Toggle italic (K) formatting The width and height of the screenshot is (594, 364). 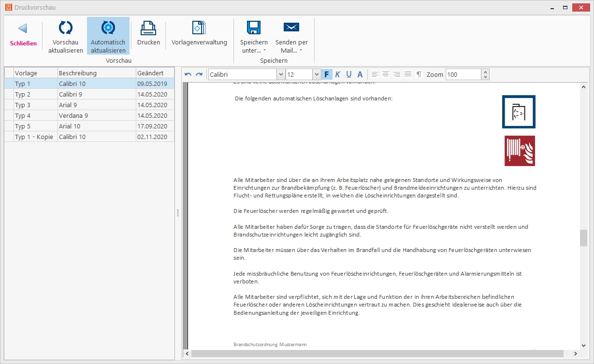pyautogui.click(x=337, y=74)
